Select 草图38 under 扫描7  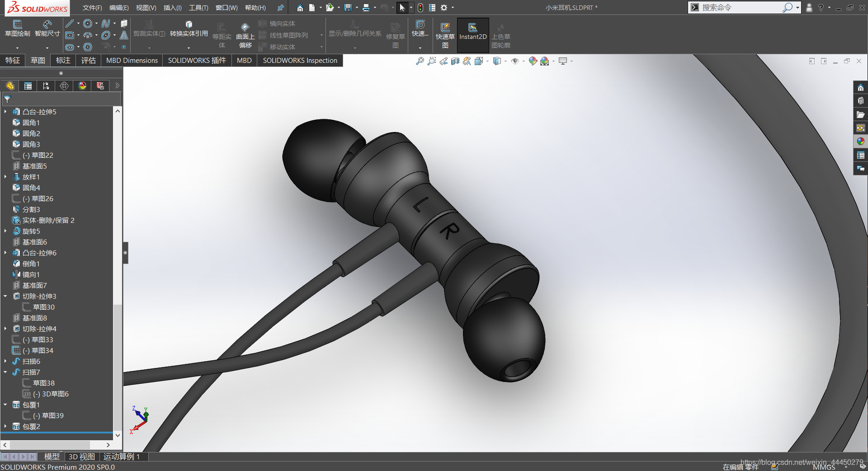point(39,383)
